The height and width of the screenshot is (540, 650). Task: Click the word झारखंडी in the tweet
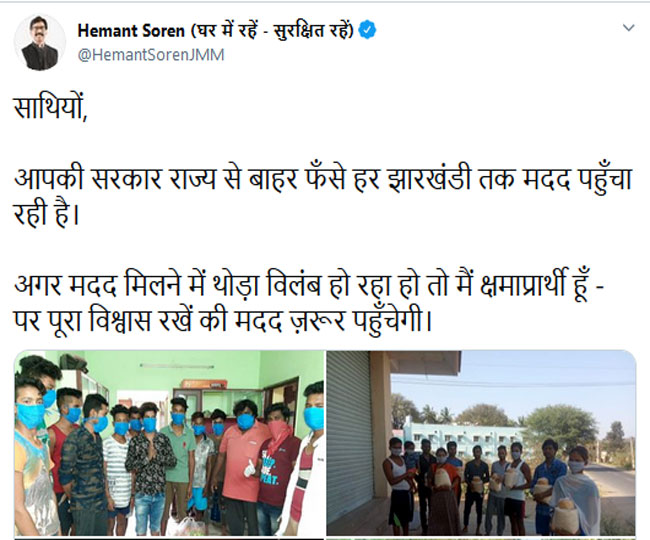tap(429, 179)
